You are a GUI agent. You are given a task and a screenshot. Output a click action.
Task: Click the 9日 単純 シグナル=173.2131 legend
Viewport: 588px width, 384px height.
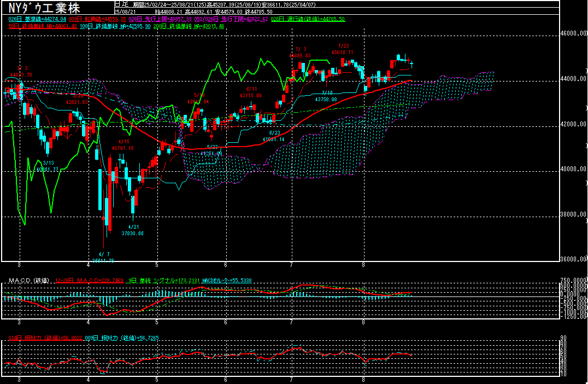(x=164, y=281)
